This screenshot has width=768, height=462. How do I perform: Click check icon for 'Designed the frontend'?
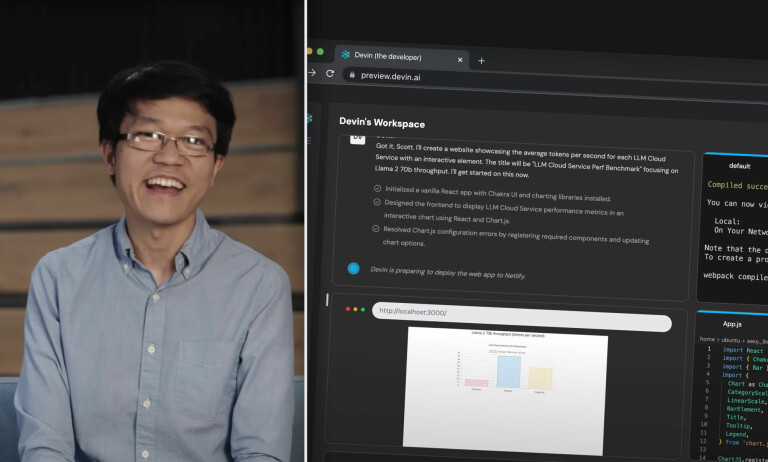377,202
